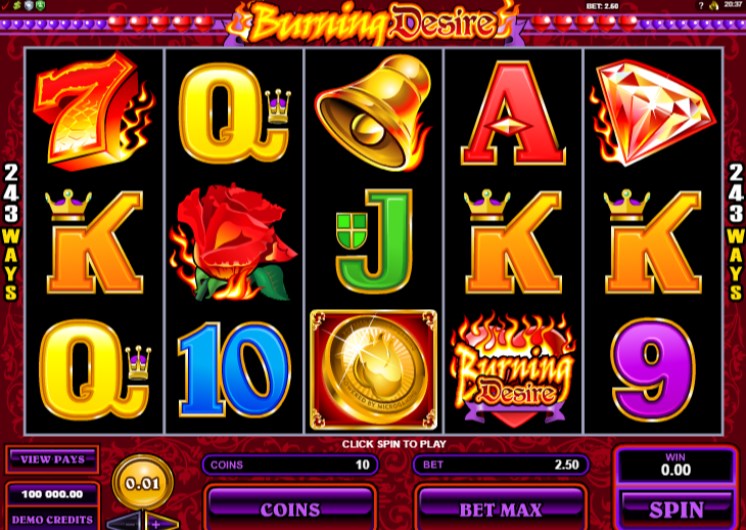Decrease coin size with minus arrow
This screenshot has width=746, height=530.
[x=125, y=522]
